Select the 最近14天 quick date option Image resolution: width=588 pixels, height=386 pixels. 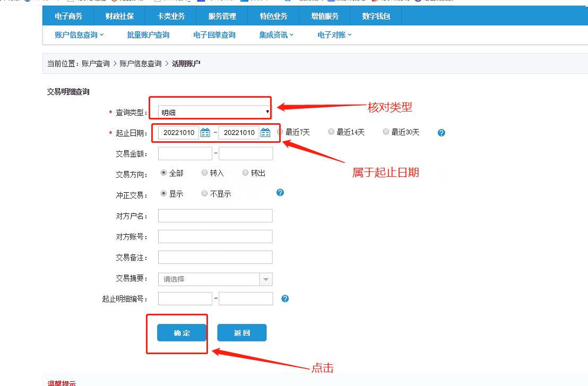coord(331,132)
